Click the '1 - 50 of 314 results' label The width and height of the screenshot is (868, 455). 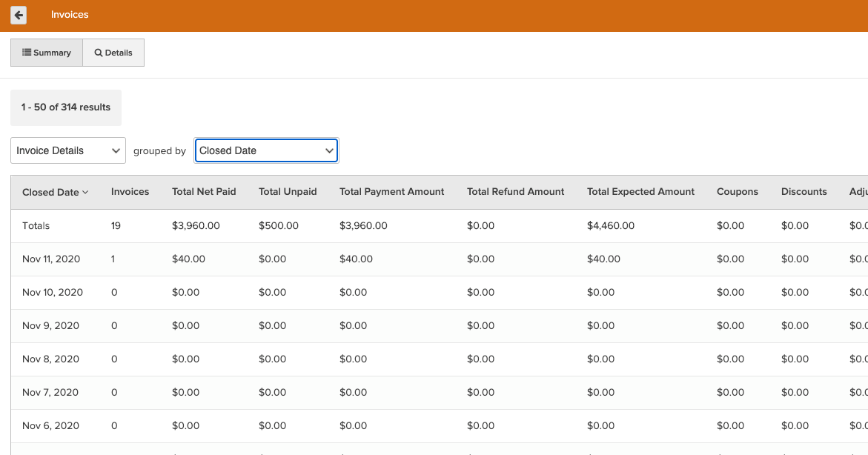pos(65,107)
